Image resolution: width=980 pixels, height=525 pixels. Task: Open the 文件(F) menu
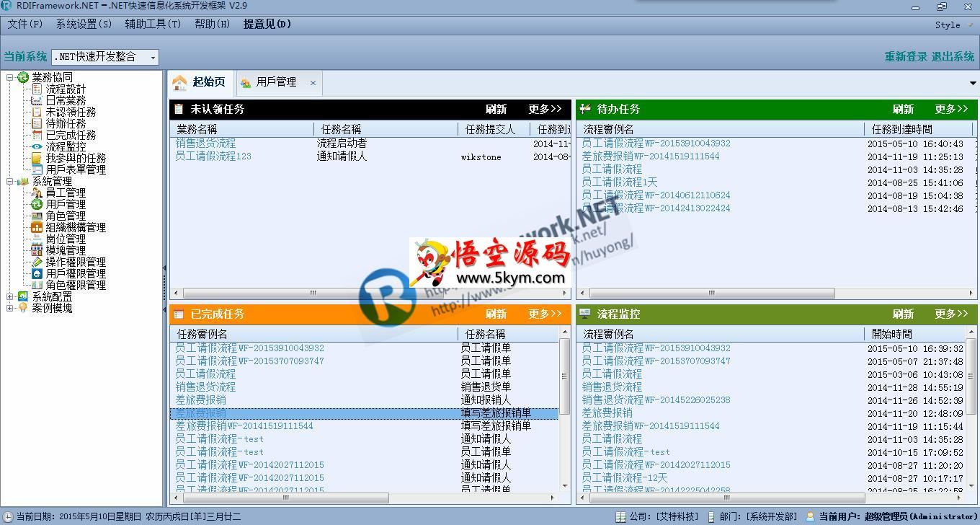click(25, 24)
